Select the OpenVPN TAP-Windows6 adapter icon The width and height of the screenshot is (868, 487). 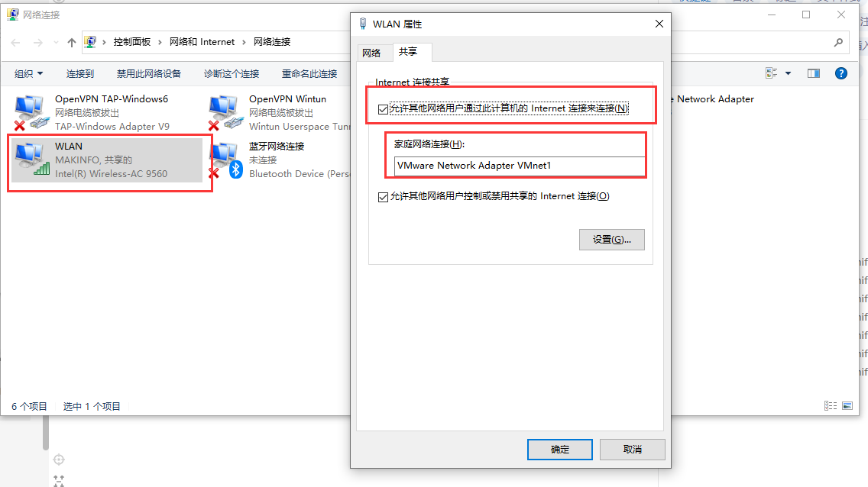[29, 112]
